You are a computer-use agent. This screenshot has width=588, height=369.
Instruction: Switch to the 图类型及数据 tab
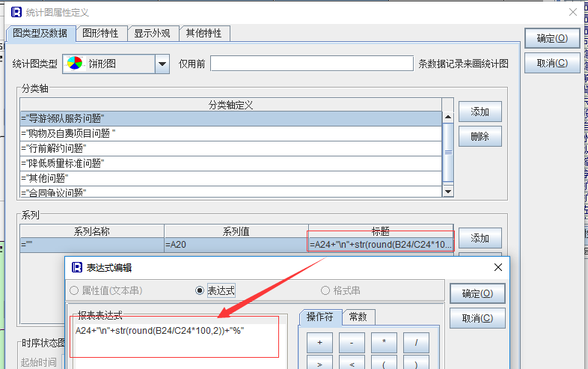click(40, 34)
